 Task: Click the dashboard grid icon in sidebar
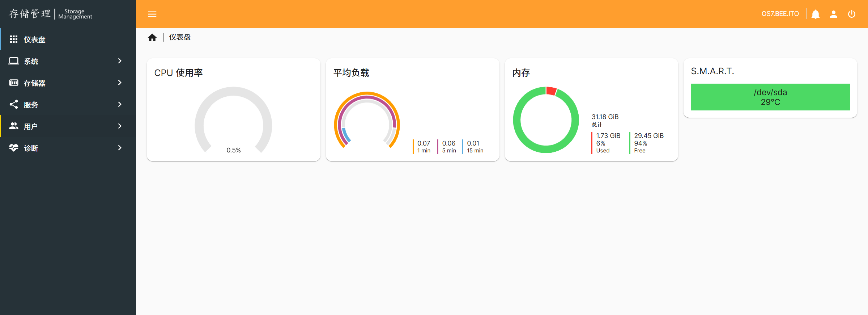coord(14,39)
